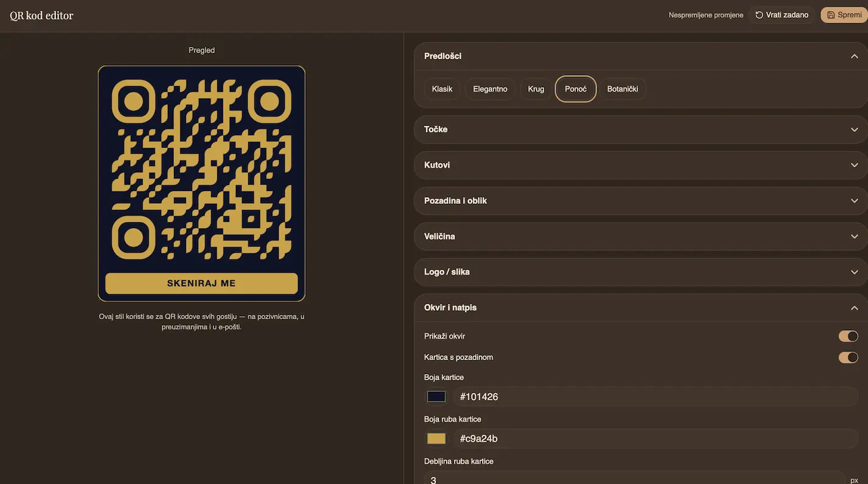This screenshot has height=484, width=868.
Task: Click the Pregled heading above the preview
Action: pos(202,50)
